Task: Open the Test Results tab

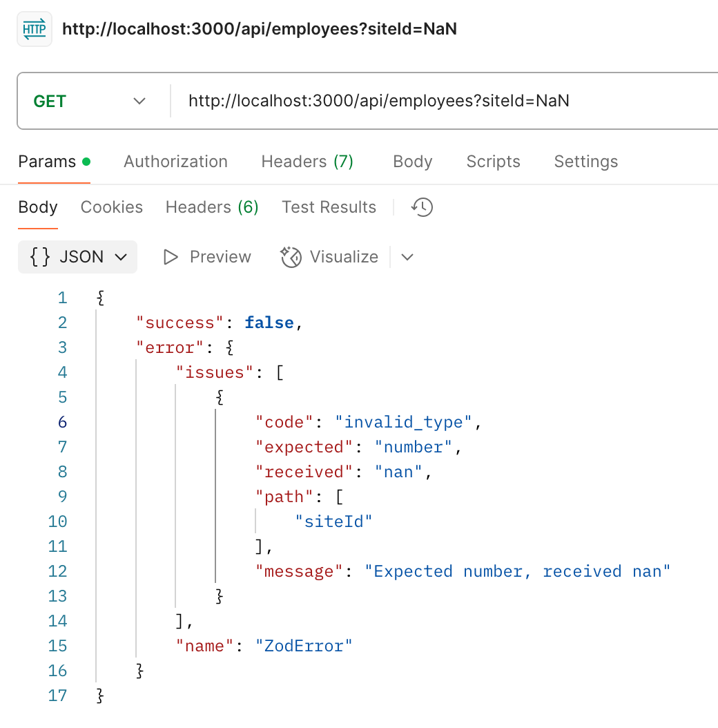Action: (x=329, y=207)
